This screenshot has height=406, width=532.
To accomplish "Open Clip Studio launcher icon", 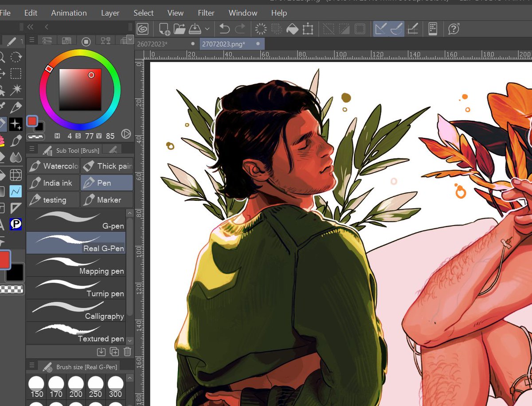I will (143, 29).
